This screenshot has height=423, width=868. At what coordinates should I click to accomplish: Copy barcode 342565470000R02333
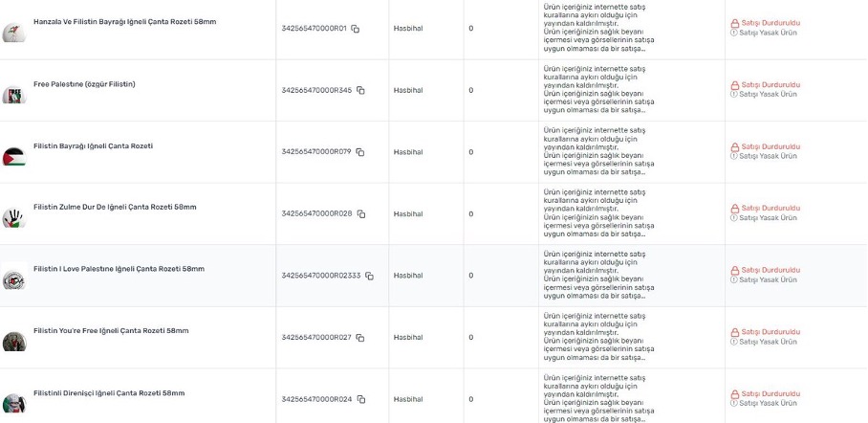point(369,276)
